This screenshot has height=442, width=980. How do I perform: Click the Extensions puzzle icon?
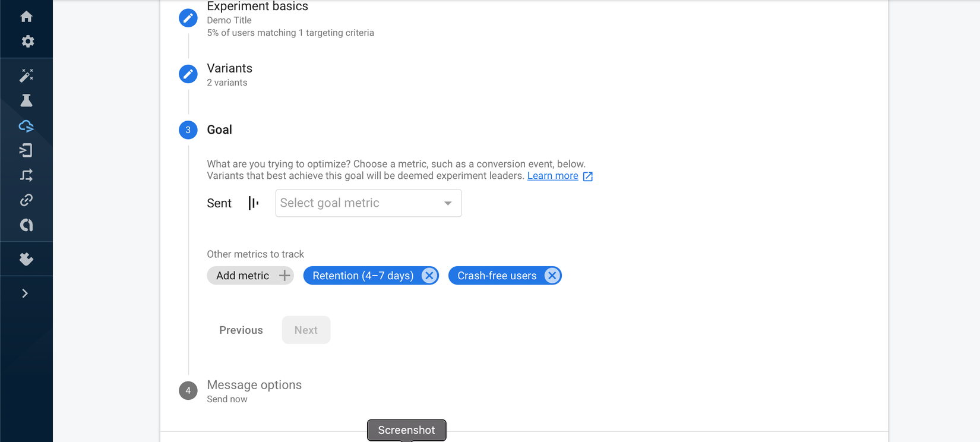click(26, 259)
